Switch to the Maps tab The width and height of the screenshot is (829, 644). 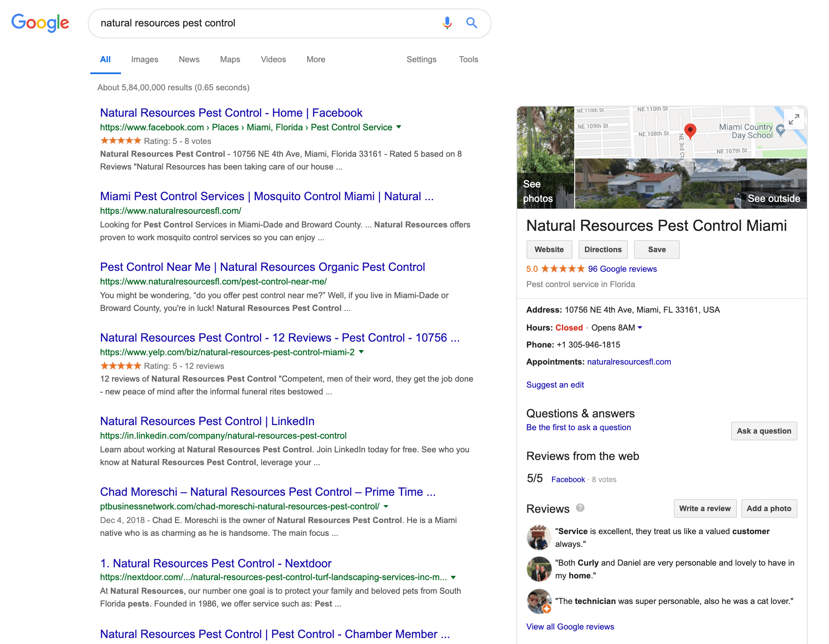point(230,59)
